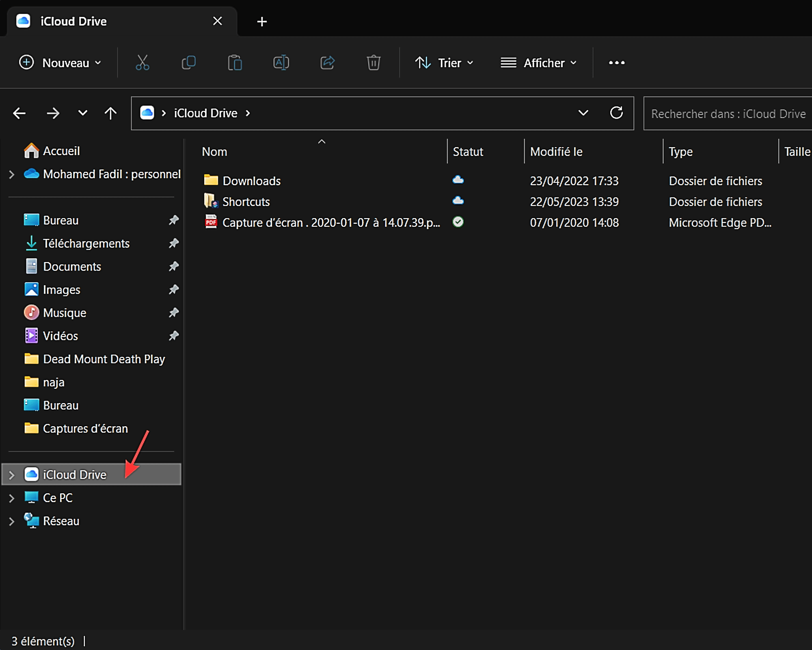Unpin Téléchargements using its pin icon

[x=174, y=243]
